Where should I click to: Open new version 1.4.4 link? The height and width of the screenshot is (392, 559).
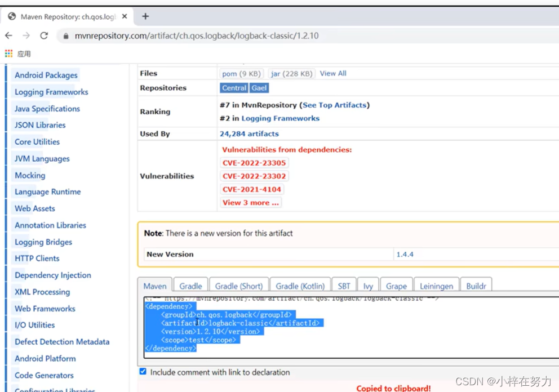tap(405, 255)
